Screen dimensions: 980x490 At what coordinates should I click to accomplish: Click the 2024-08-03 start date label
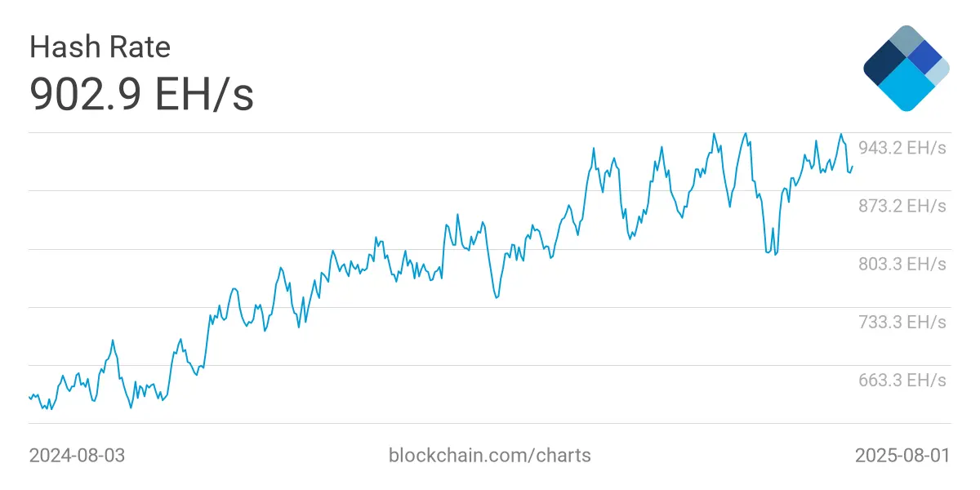(77, 455)
